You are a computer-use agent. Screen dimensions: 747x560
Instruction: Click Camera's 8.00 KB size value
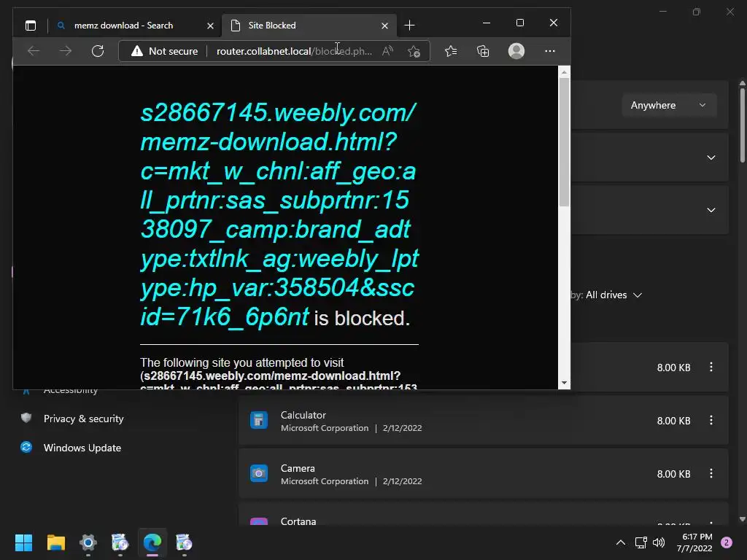click(x=673, y=474)
